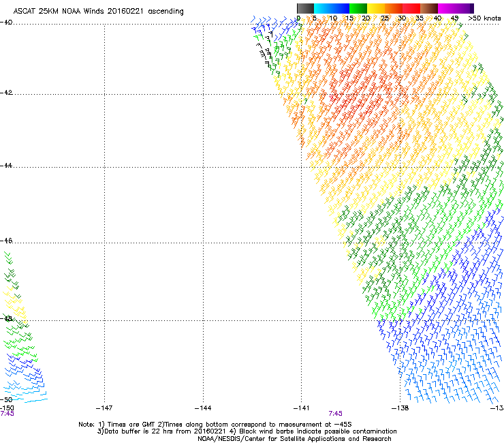504x443 pixels.
Task: Select the '-44' latitude axis label
Action: pos(6,166)
